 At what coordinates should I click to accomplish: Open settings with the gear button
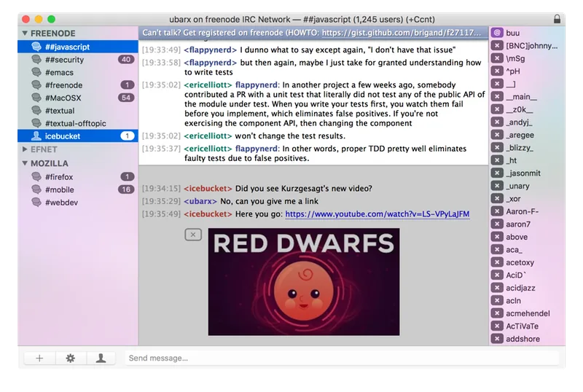pyautogui.click(x=70, y=358)
